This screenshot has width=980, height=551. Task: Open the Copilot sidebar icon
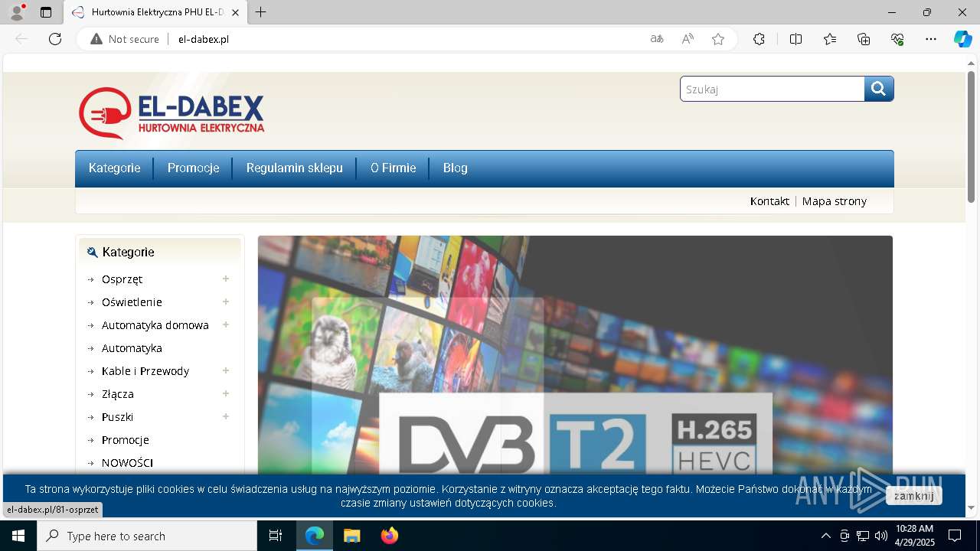coord(962,39)
